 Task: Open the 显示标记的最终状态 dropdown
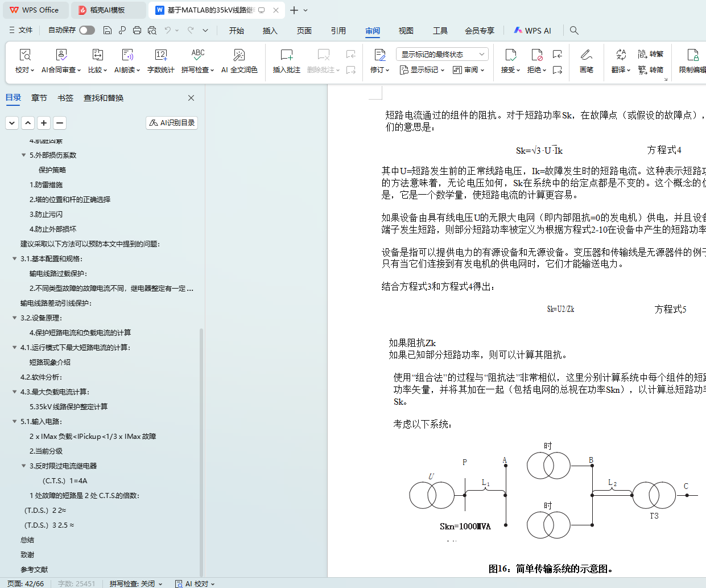[442, 55]
